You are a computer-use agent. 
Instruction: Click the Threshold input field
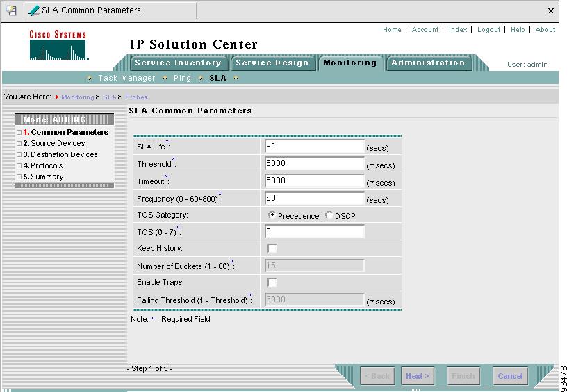[x=315, y=164]
